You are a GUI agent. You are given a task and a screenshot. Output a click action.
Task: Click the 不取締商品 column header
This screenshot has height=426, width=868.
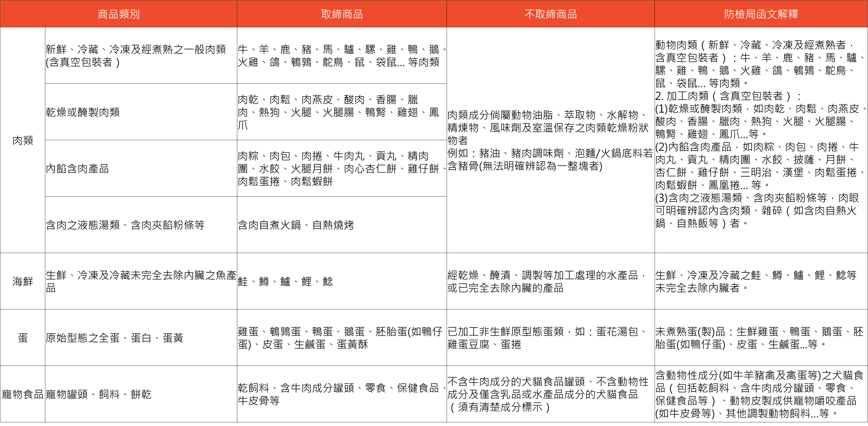551,14
